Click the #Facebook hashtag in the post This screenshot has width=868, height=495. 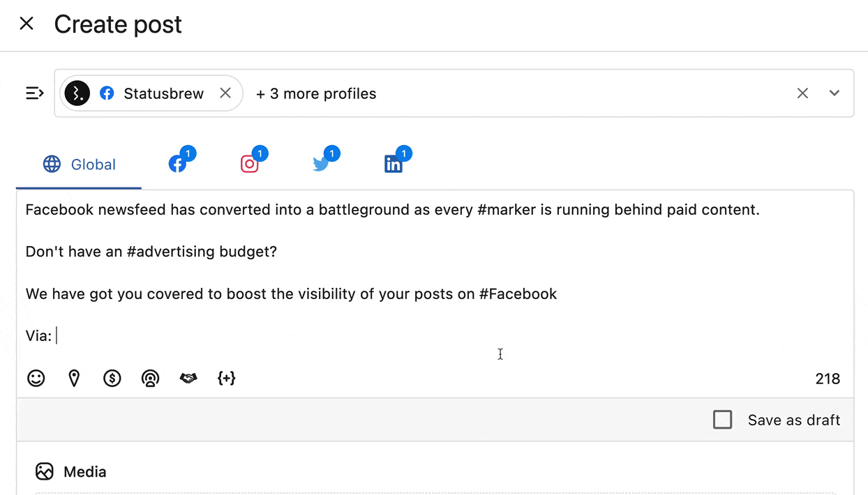click(x=518, y=294)
